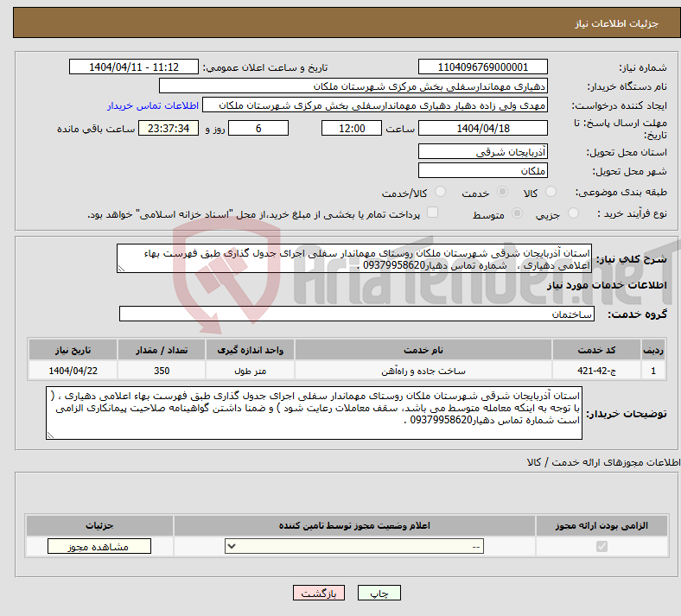The width and height of the screenshot is (681, 616).
Task: Click heading اطلاعات مجوزهای ارائه خدمت / کالا
Action: (603, 462)
